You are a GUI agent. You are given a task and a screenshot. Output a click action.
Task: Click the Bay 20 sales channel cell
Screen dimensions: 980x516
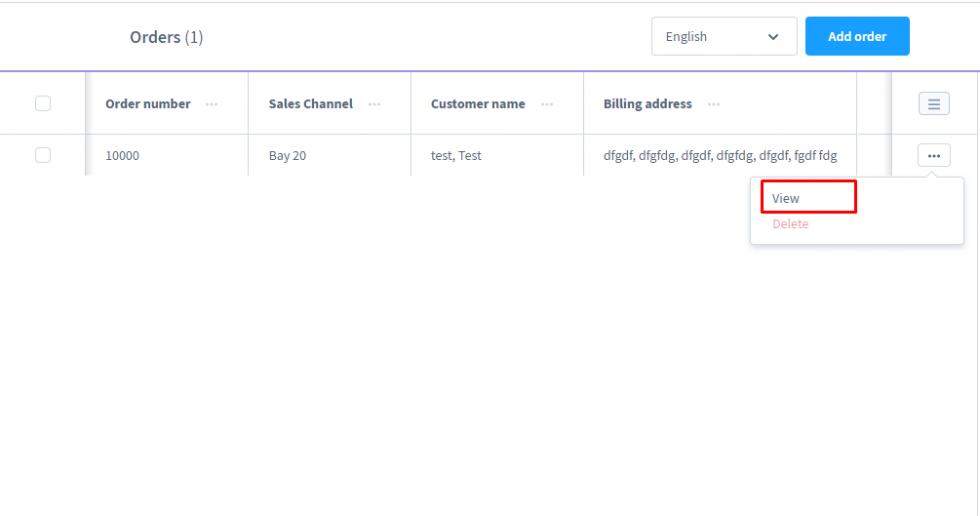point(288,156)
